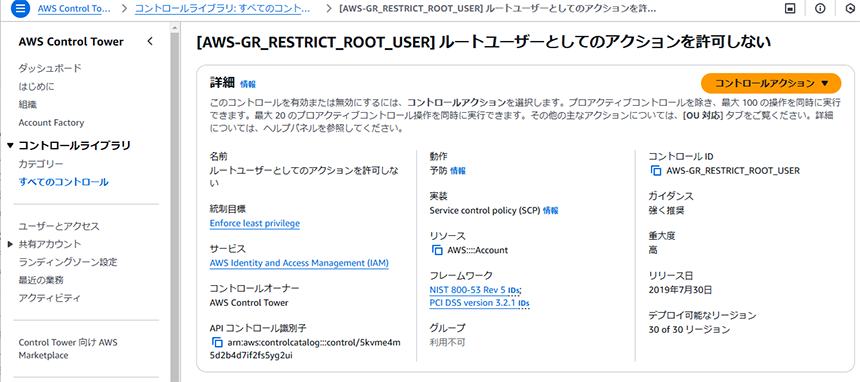Click AWS Control Tower breadcrumb link
The image size is (860, 382).
point(74,9)
